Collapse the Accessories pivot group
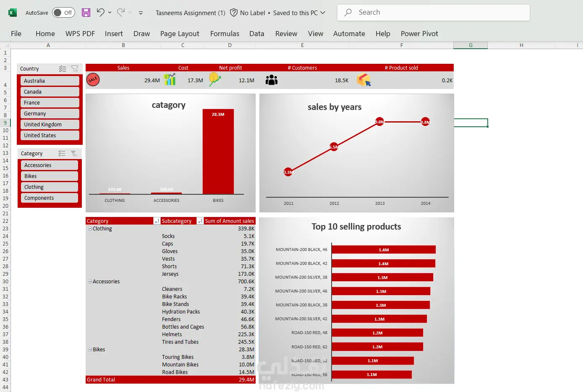The image size is (583, 392). click(x=90, y=282)
